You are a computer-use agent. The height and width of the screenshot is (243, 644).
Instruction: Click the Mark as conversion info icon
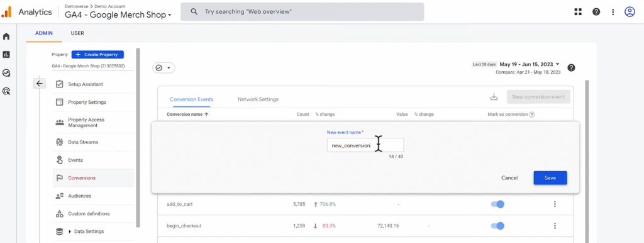532,115
